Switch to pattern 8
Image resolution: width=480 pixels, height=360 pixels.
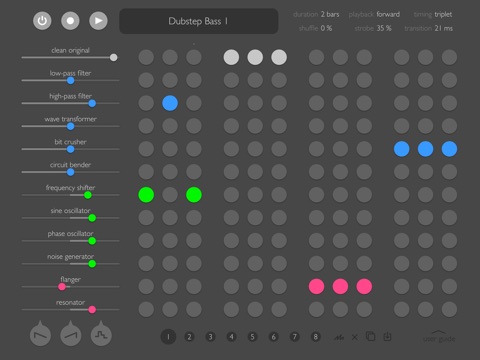(315, 337)
